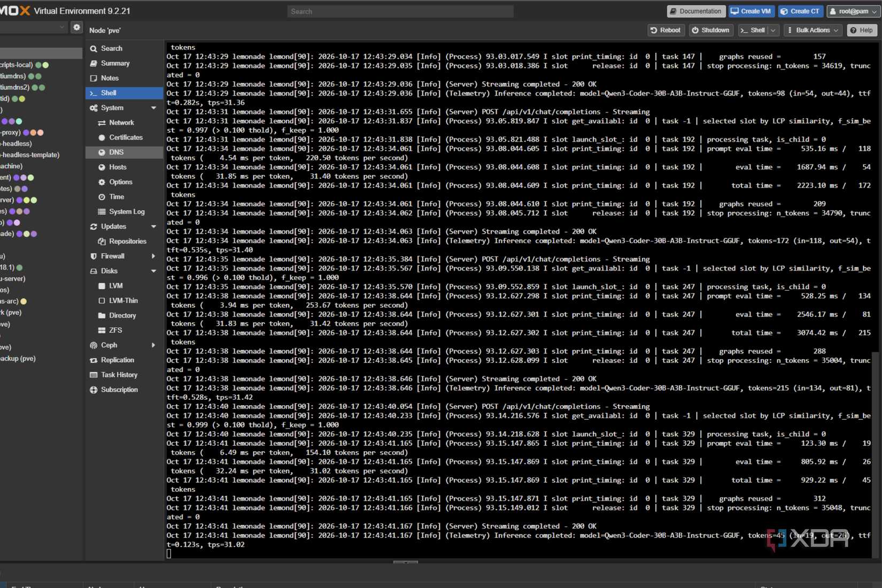Click the Shutdown button
The height and width of the screenshot is (588, 882).
(710, 30)
